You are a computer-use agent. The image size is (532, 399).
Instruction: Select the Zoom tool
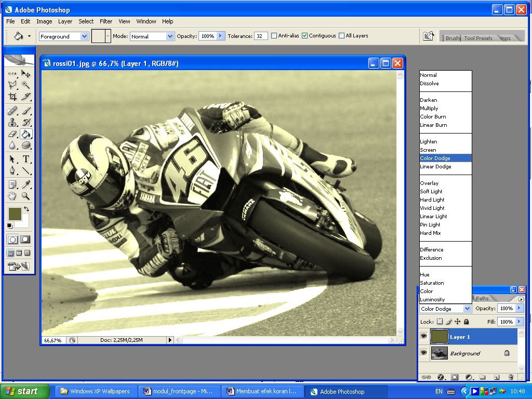[x=26, y=196]
